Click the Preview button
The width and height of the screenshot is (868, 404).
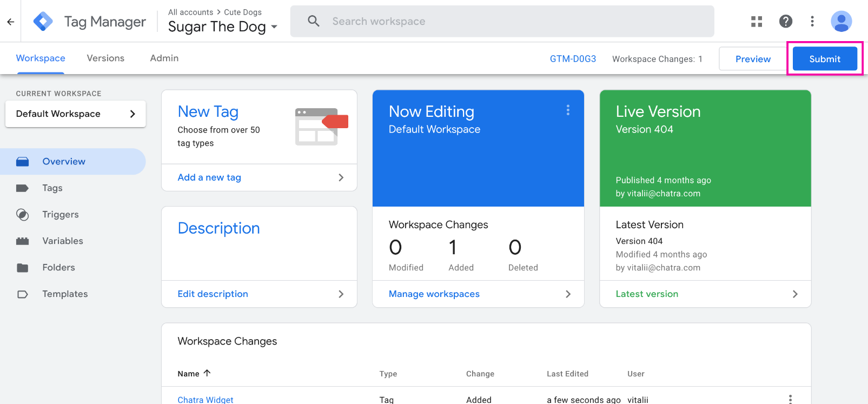coord(752,59)
